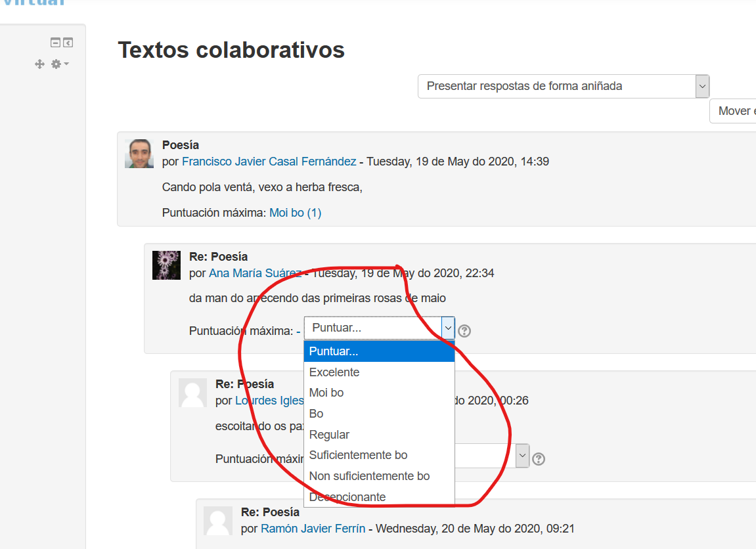This screenshot has width=756, height=549.
Task: Click the move block crosshair icon
Action: coord(39,64)
